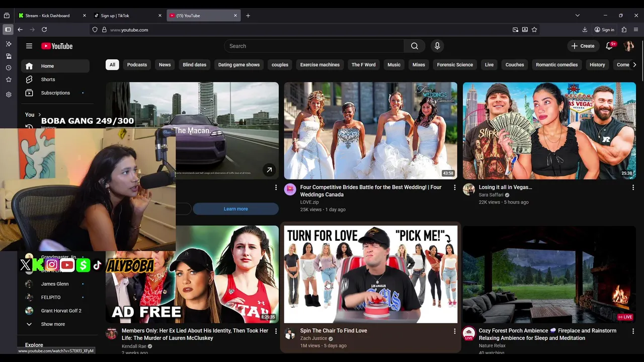Open options menu for the Macan ad
Image resolution: width=644 pixels, height=362 pixels.
(276, 188)
